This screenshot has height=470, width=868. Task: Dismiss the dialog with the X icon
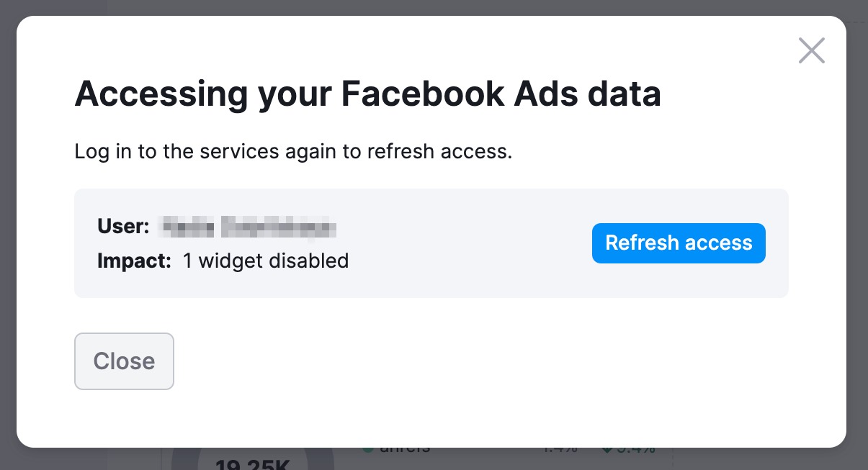811,50
